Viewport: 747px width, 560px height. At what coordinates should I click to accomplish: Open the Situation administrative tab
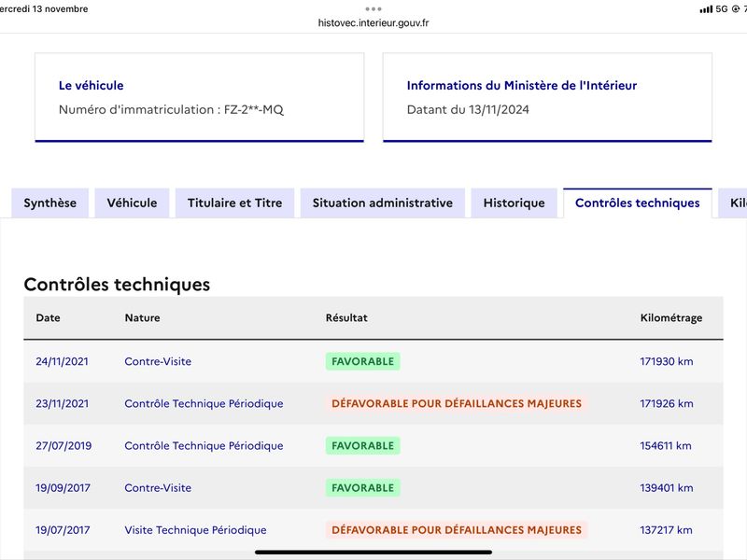(x=383, y=203)
